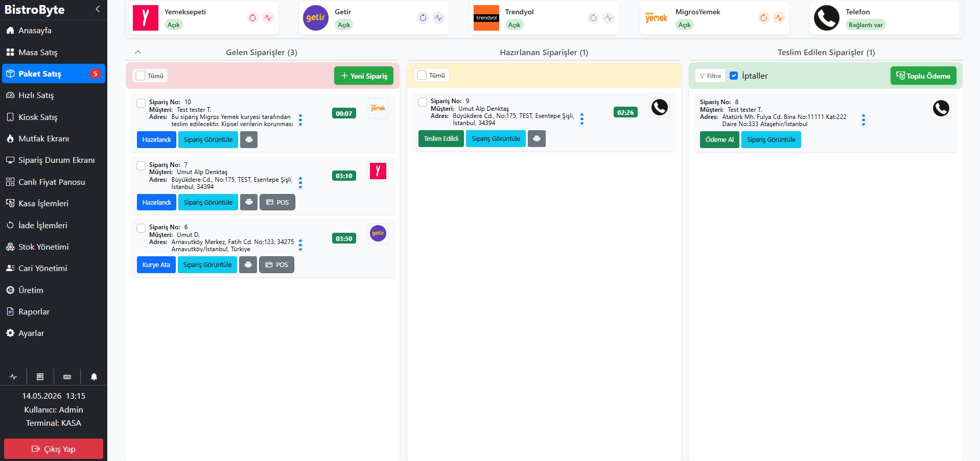This screenshot has height=461, width=980.
Task: Open Masa Satış in the sidebar
Action: [x=54, y=52]
